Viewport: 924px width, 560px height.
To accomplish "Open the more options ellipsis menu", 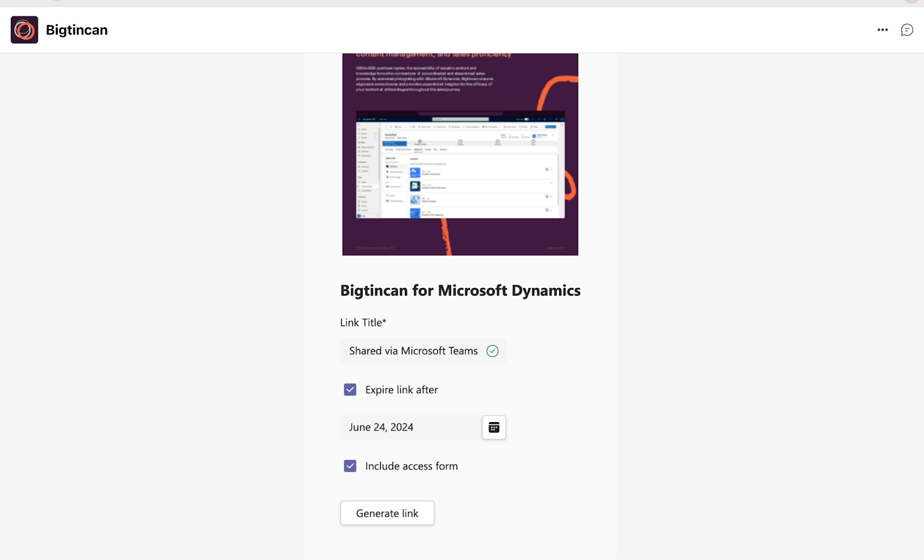I will (x=882, y=30).
